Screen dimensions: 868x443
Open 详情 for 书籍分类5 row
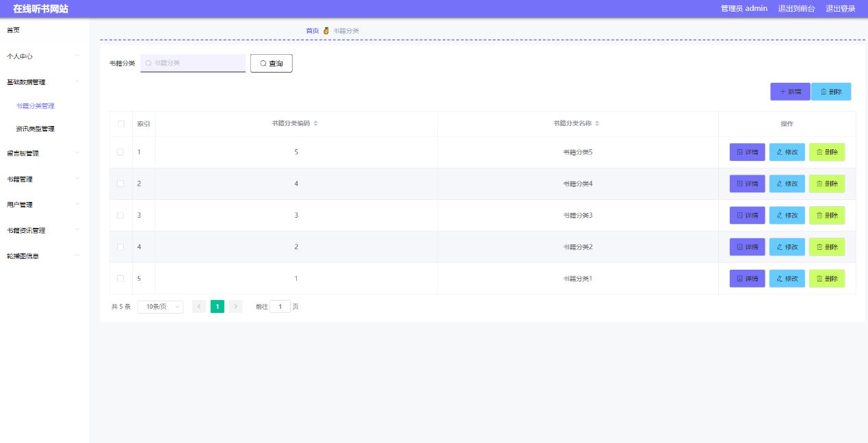pyautogui.click(x=748, y=152)
